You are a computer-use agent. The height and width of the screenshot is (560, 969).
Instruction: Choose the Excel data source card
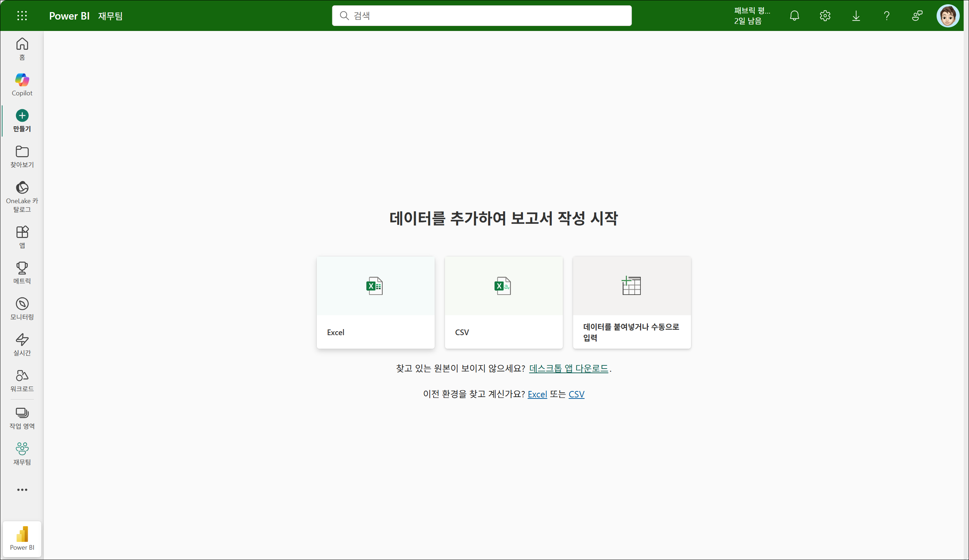[375, 302]
